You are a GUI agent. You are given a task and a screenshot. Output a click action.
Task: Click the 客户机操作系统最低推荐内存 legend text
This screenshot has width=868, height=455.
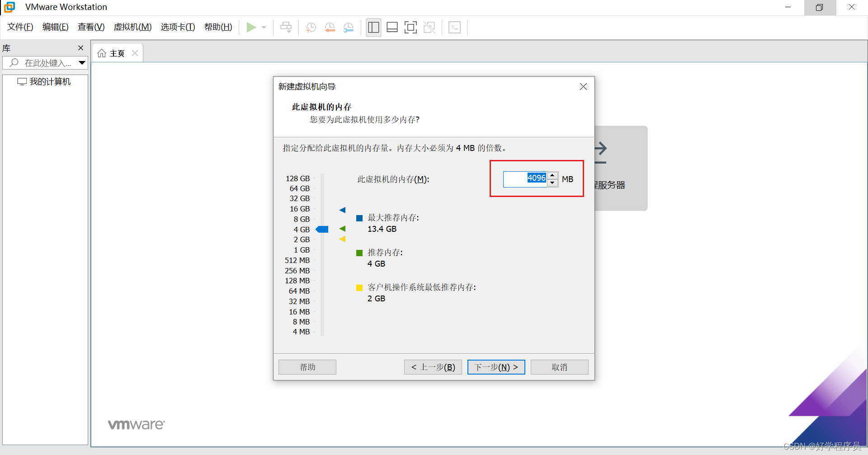[x=421, y=287]
